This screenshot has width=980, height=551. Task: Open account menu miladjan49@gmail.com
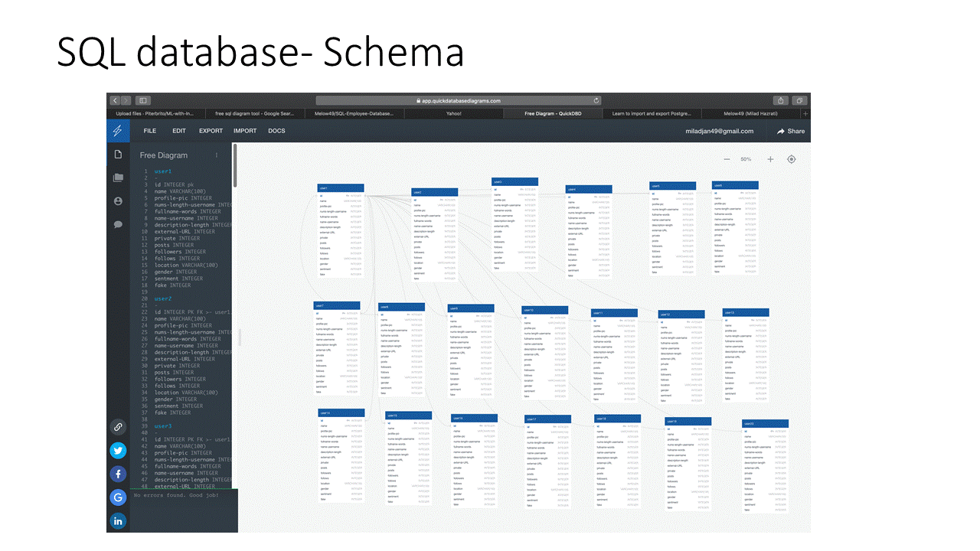[x=719, y=131]
